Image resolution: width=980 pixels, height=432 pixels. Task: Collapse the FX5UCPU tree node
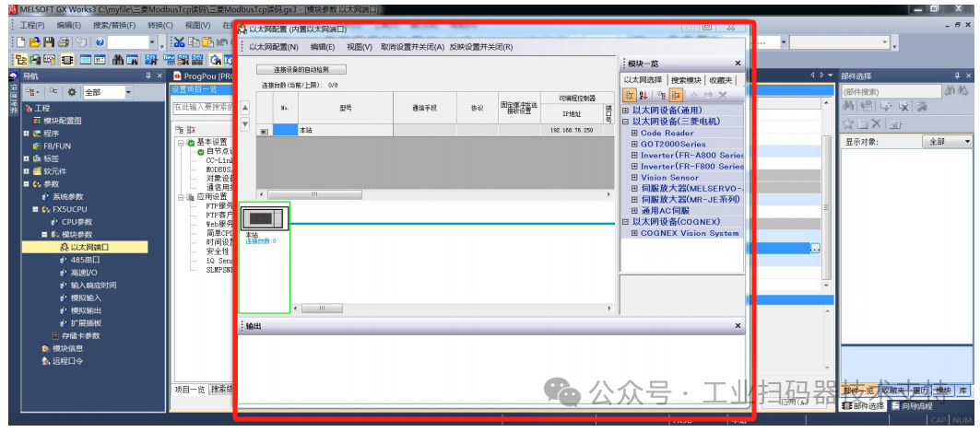click(36, 209)
